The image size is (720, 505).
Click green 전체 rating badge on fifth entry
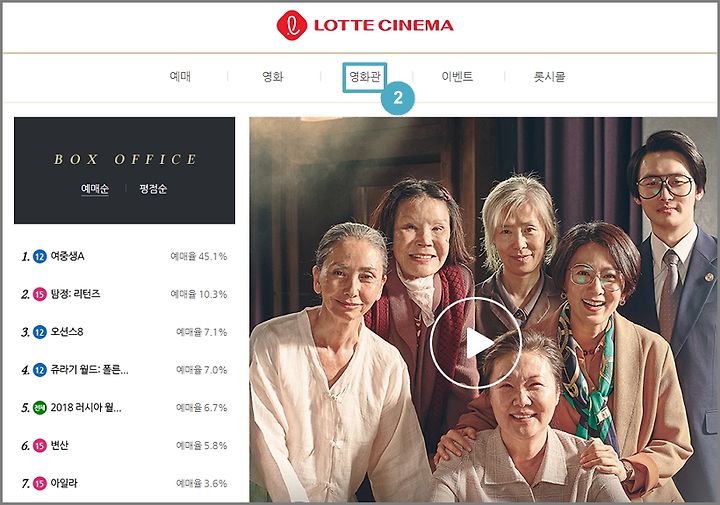[x=40, y=408]
